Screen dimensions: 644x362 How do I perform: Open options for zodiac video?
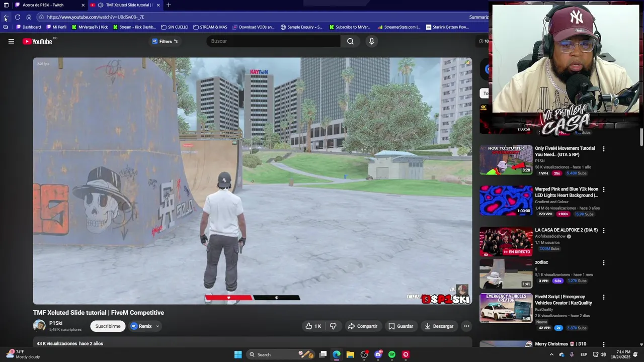(604, 263)
